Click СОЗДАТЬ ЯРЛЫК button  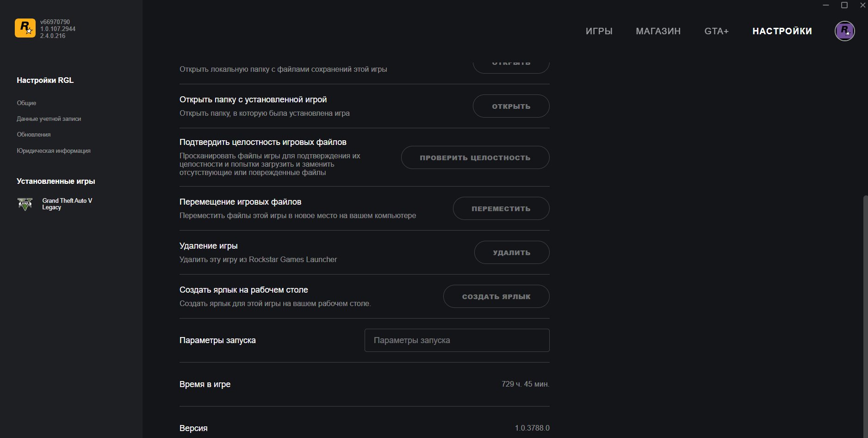[x=496, y=296]
